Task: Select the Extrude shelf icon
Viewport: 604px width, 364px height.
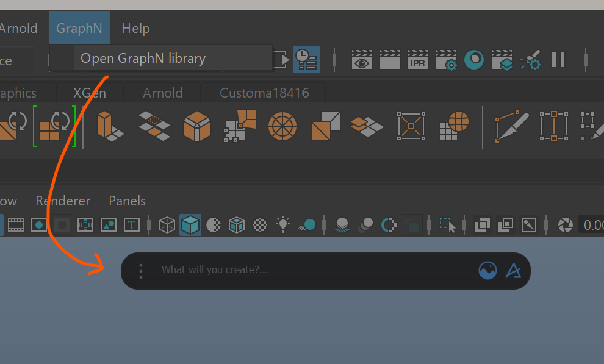Action: [x=110, y=126]
